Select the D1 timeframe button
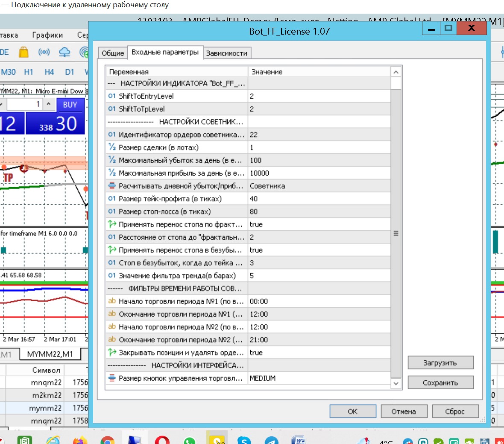The image size is (504, 444). click(x=69, y=72)
